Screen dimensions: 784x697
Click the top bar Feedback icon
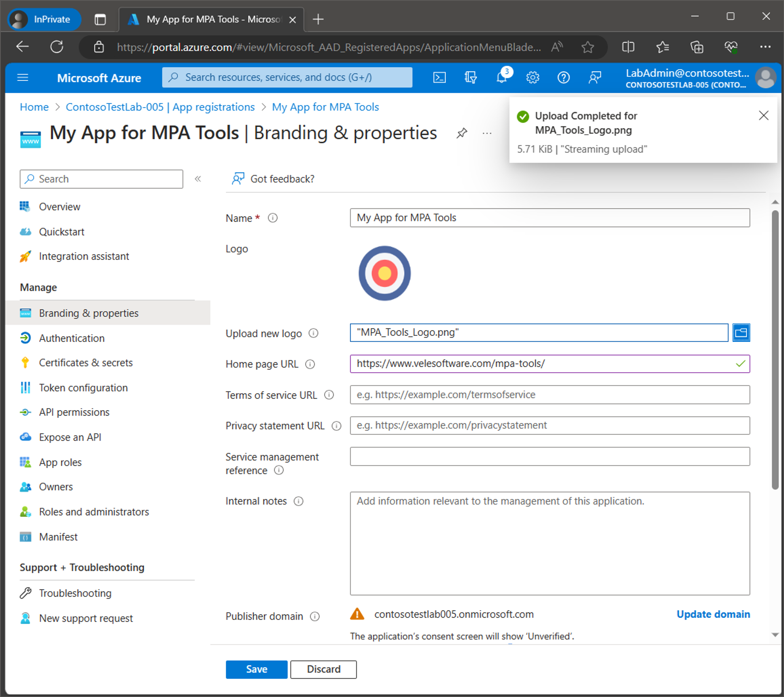pos(595,78)
